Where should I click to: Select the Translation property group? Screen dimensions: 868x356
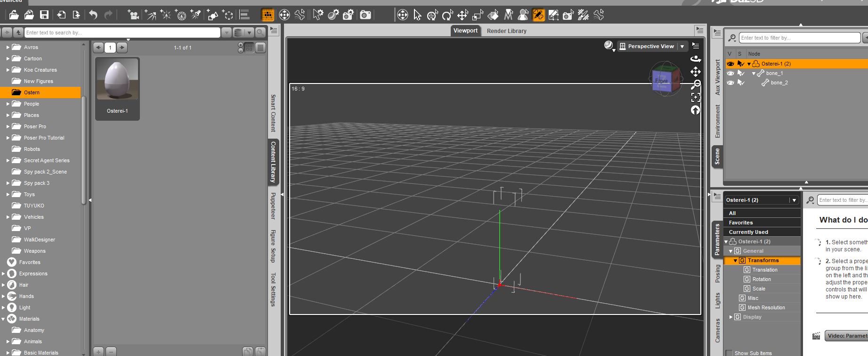[765, 270]
